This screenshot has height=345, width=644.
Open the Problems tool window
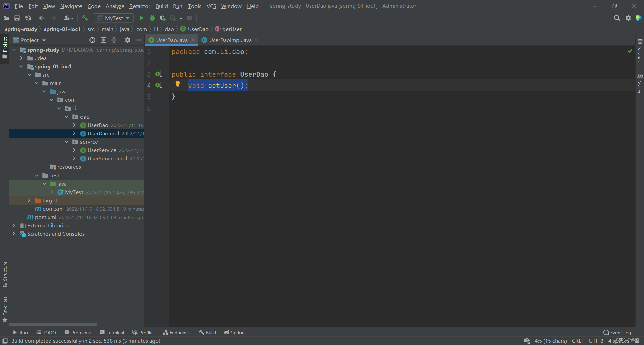[x=77, y=332]
